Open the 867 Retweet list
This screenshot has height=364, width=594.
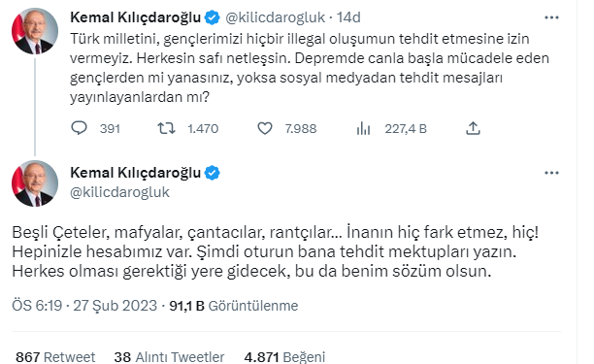point(55,357)
